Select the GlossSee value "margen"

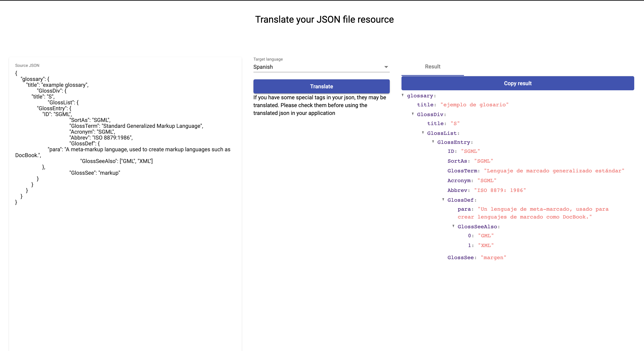(493, 257)
